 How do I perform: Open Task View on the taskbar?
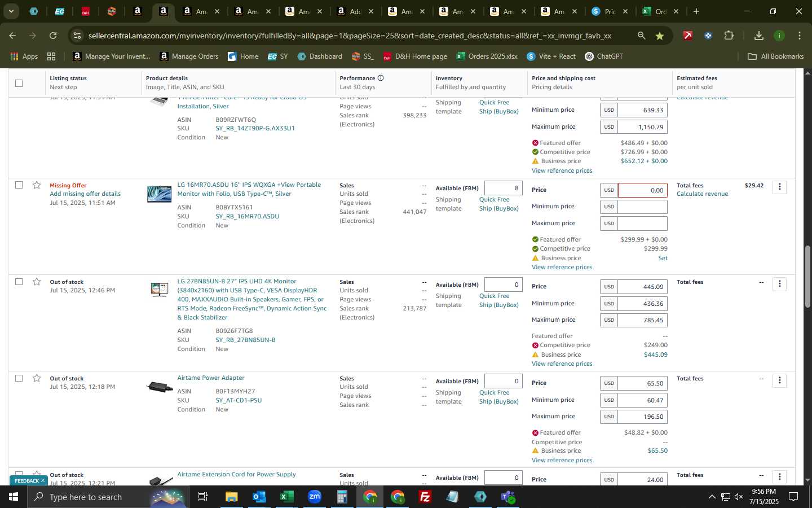202,497
